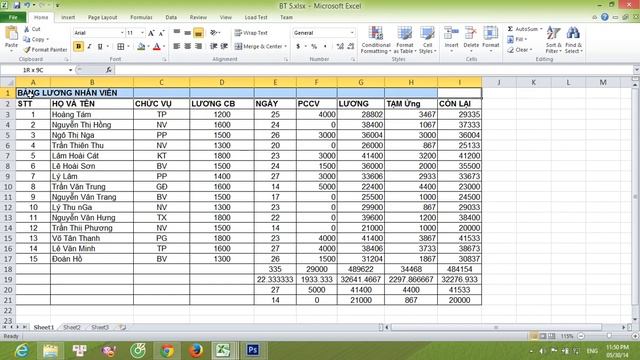Click Insert cells icon

point(451,33)
